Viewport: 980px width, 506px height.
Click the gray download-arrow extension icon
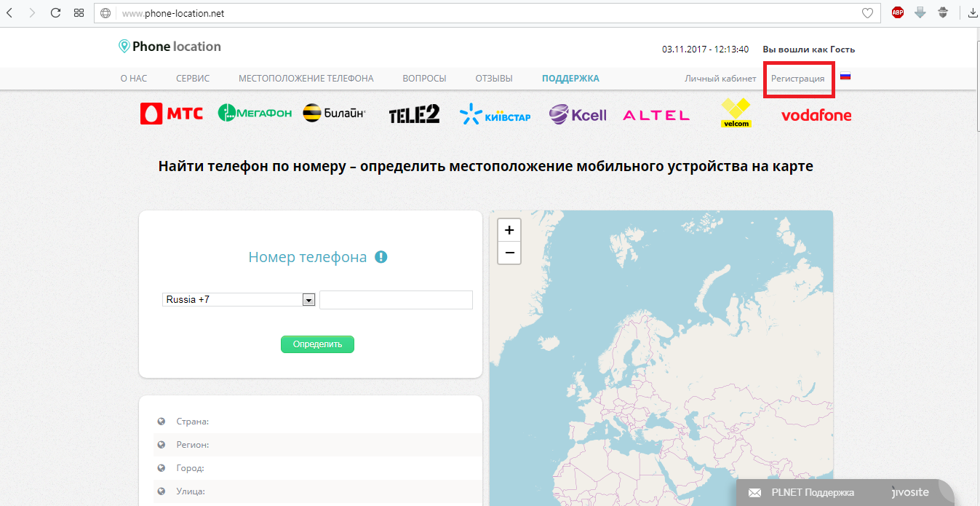pyautogui.click(x=920, y=12)
